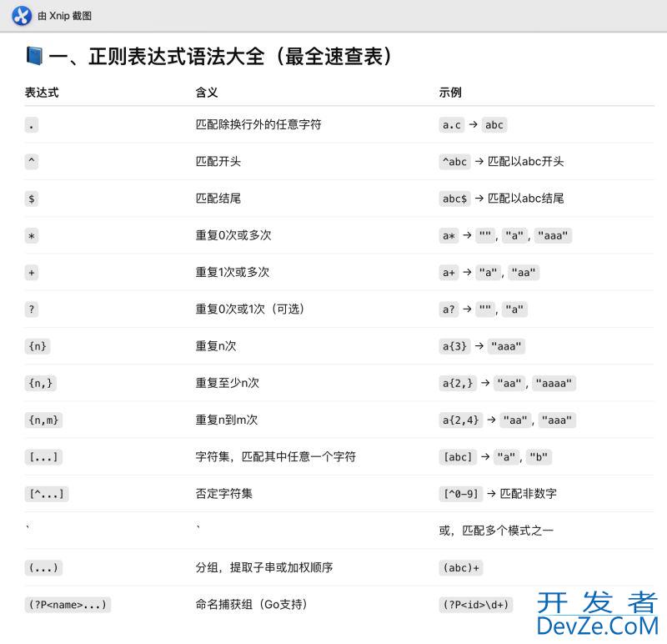
Task: Click the 'a{2,}' example code
Action: coord(458,383)
